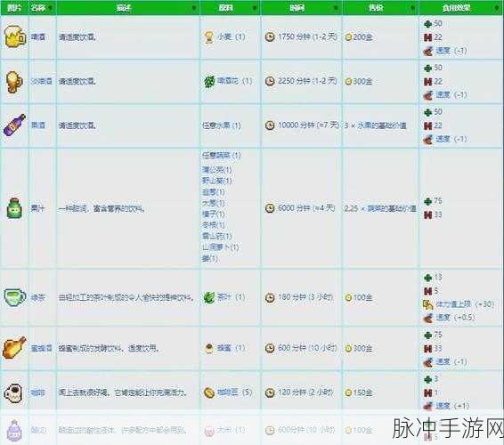The height and width of the screenshot is (445, 504).
Task: Click the Coffee cup image
Action: (13, 392)
